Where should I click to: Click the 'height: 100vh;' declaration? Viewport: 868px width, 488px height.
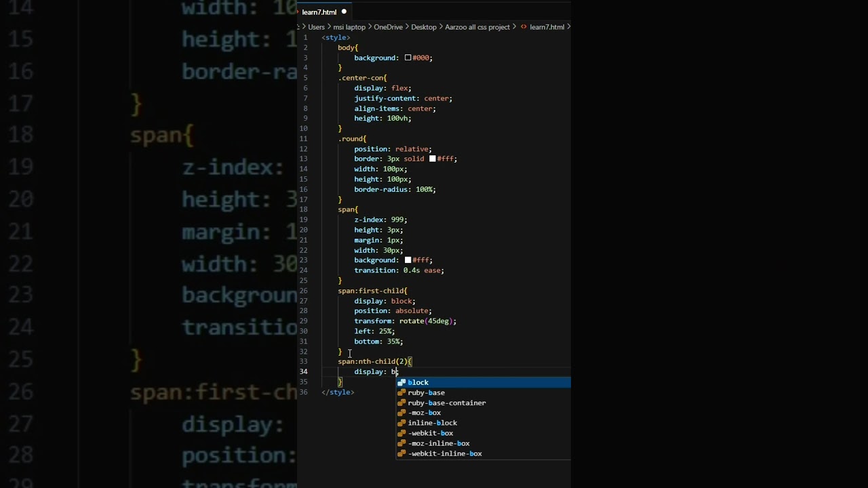382,118
